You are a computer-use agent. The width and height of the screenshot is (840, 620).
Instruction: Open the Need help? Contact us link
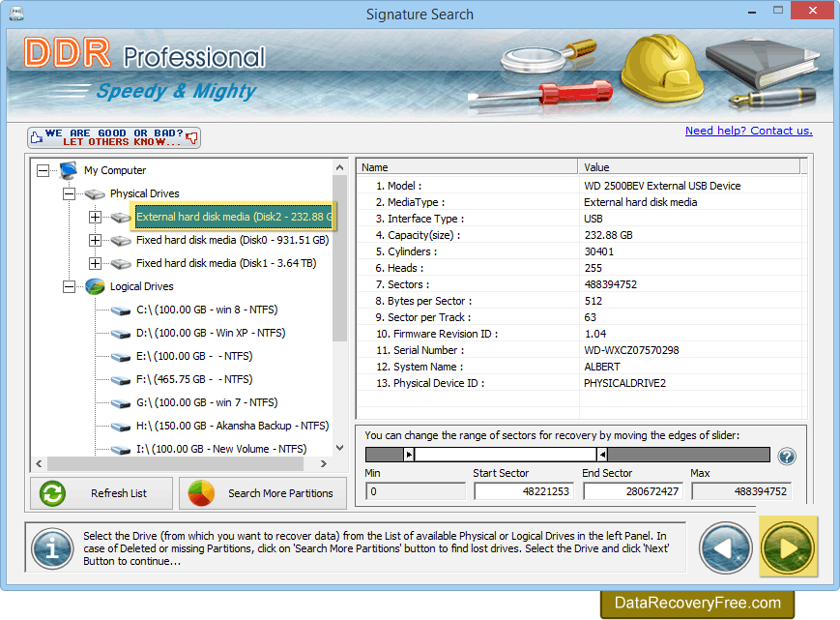(749, 131)
